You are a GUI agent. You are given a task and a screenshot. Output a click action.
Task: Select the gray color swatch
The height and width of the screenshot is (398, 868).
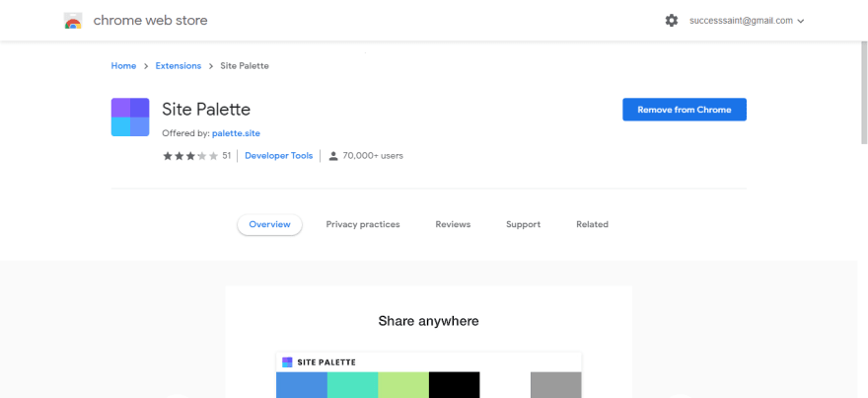click(555, 385)
